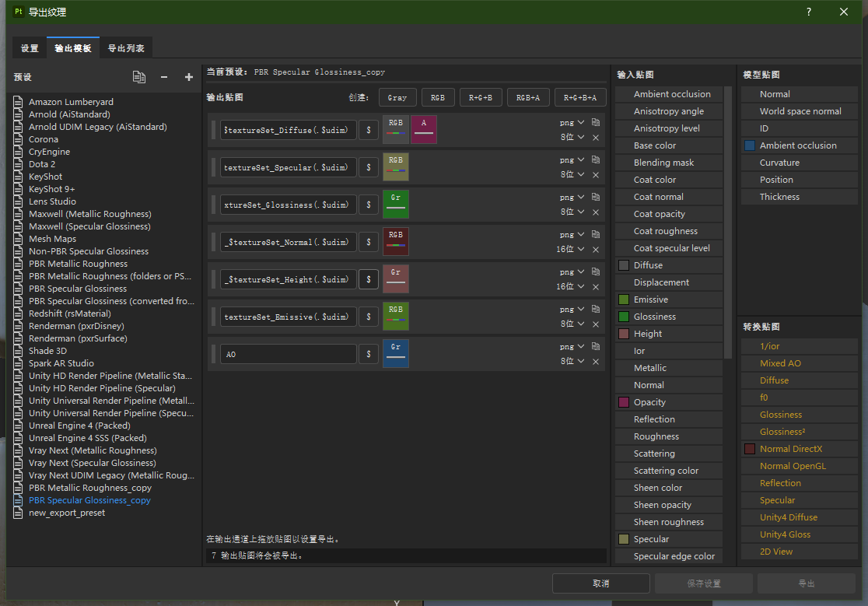Open png format dropdown for Emissive row

pyautogui.click(x=572, y=309)
